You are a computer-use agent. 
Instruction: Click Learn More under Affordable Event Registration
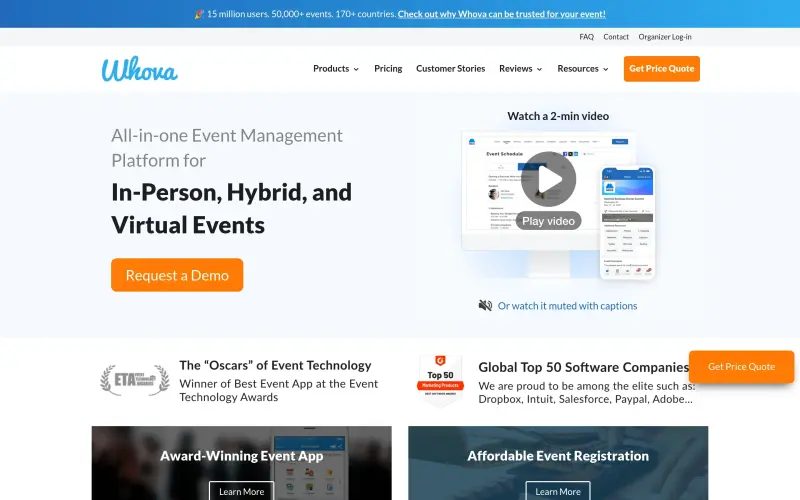(x=558, y=491)
